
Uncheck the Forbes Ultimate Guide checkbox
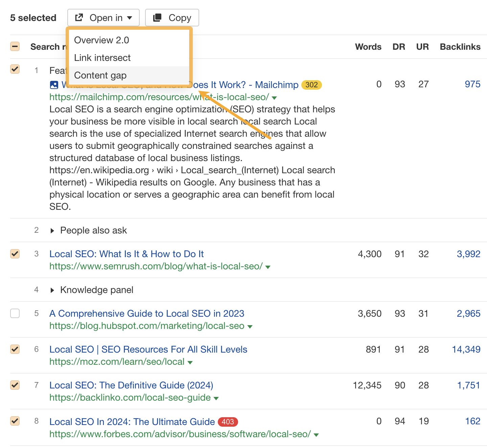(15, 421)
